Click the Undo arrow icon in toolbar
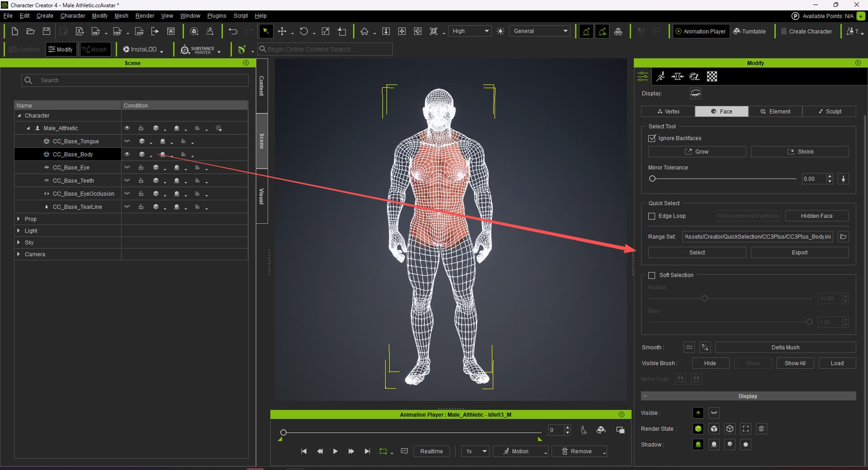This screenshot has width=868, height=470. tap(233, 31)
